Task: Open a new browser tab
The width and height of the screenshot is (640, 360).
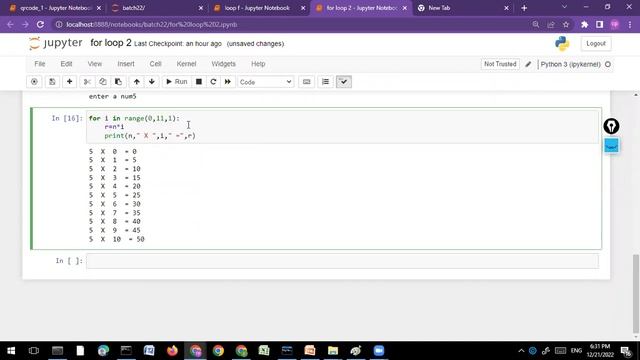Action: (x=524, y=8)
